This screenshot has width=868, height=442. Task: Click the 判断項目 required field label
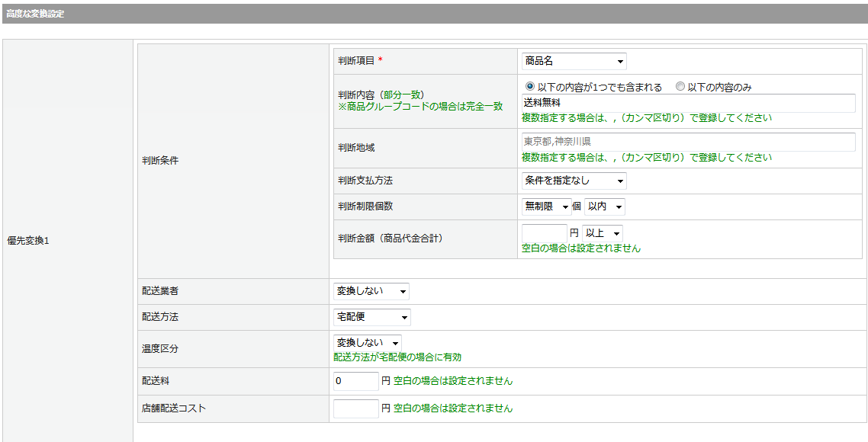(355, 61)
